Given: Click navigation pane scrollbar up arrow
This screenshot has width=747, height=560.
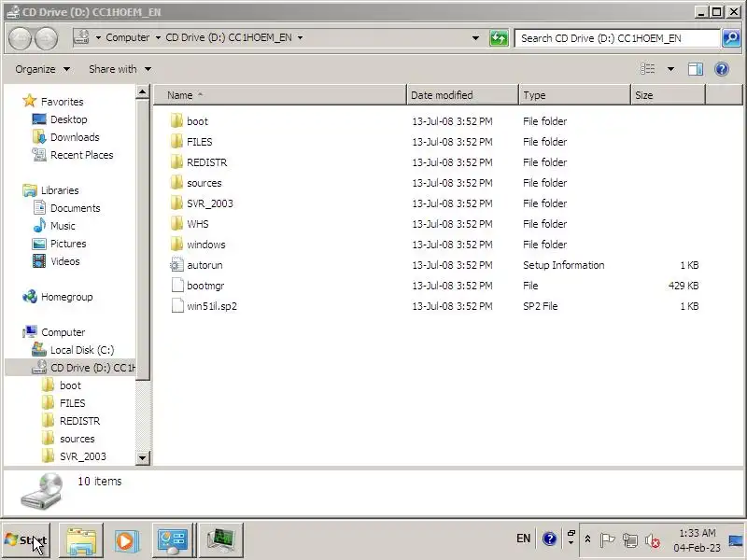Looking at the screenshot, I should point(143,91).
